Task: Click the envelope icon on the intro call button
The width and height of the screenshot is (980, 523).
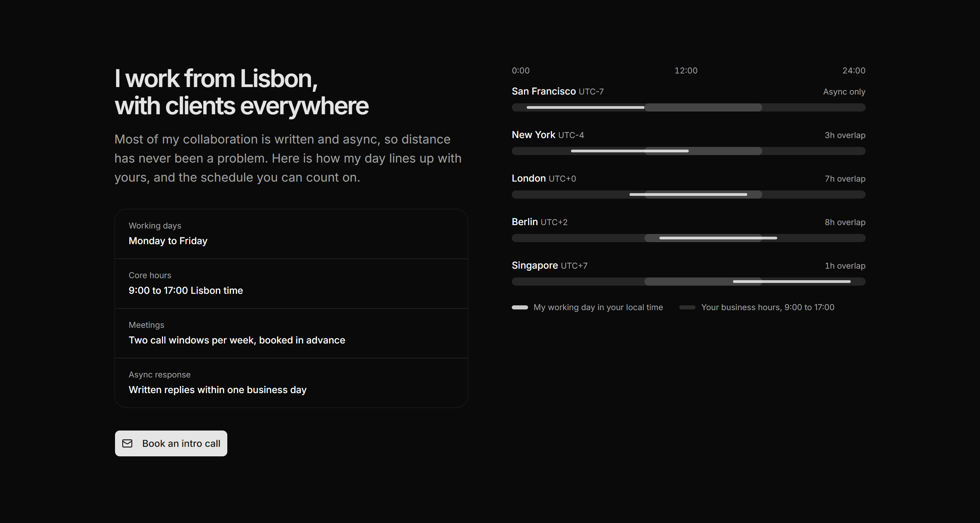Action: (x=127, y=443)
